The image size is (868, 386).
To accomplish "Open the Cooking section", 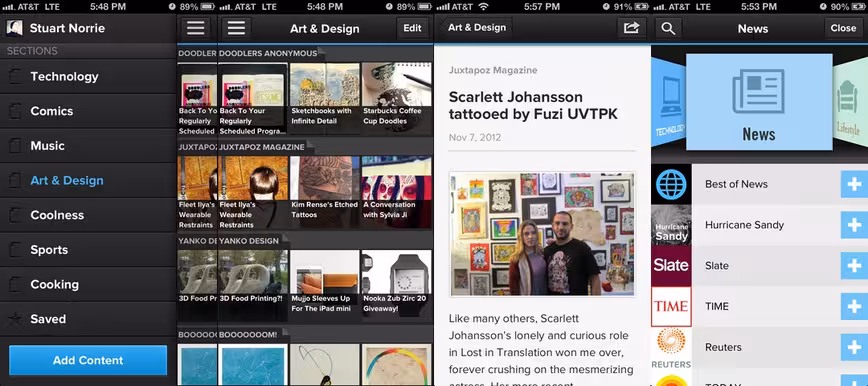I will click(x=88, y=284).
